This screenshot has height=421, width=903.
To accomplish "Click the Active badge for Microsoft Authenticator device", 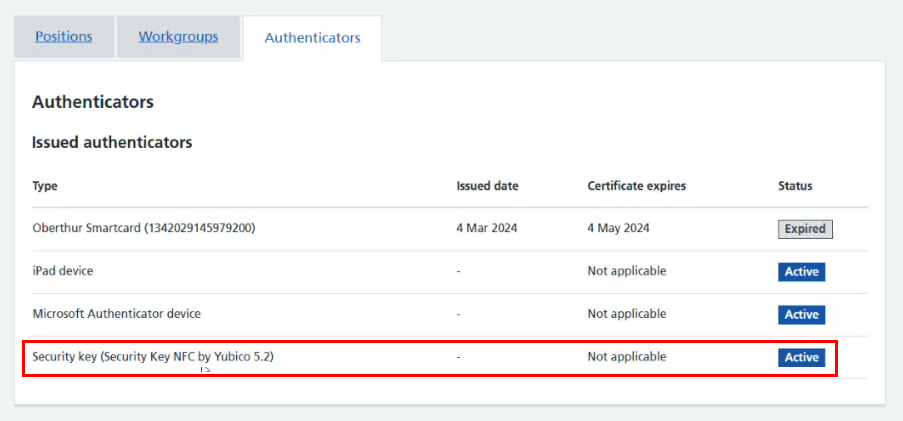I will 802,314.
